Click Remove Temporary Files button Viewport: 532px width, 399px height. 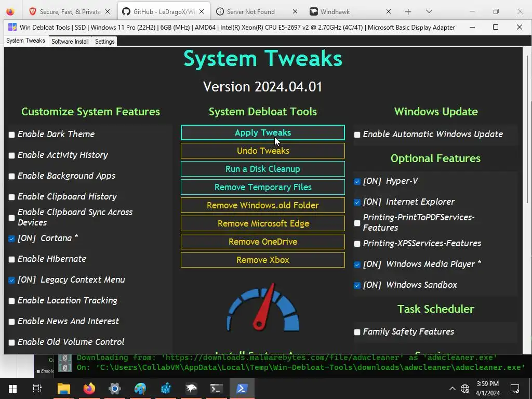pos(262,187)
